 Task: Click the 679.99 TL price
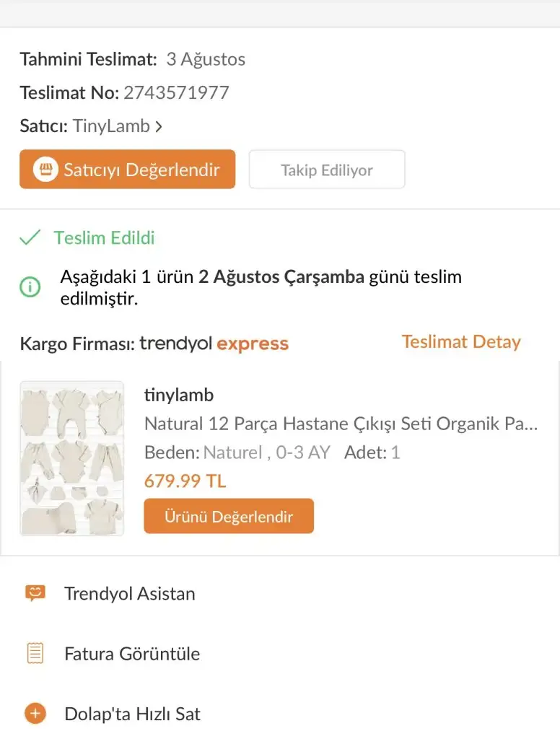[x=185, y=481]
